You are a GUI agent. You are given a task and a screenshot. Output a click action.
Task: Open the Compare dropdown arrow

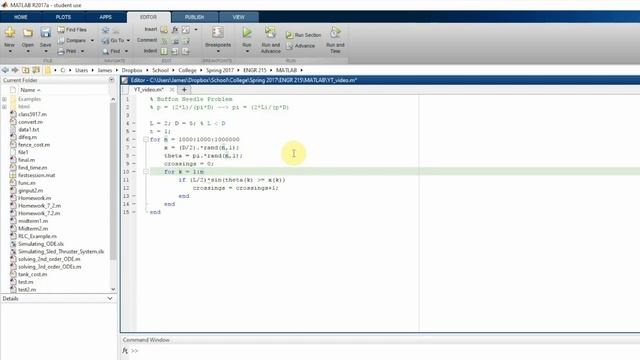pyautogui.click(x=92, y=40)
